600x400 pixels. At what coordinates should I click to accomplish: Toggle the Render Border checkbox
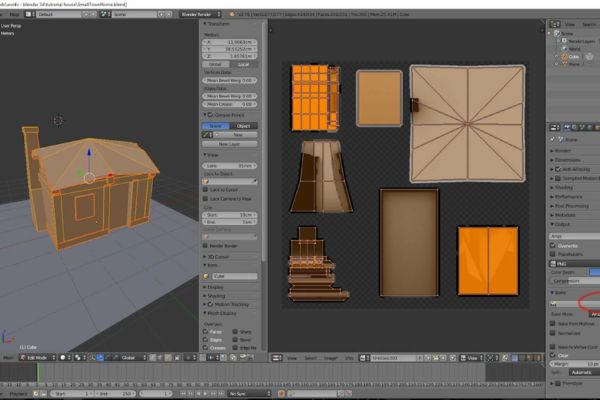[x=205, y=246]
